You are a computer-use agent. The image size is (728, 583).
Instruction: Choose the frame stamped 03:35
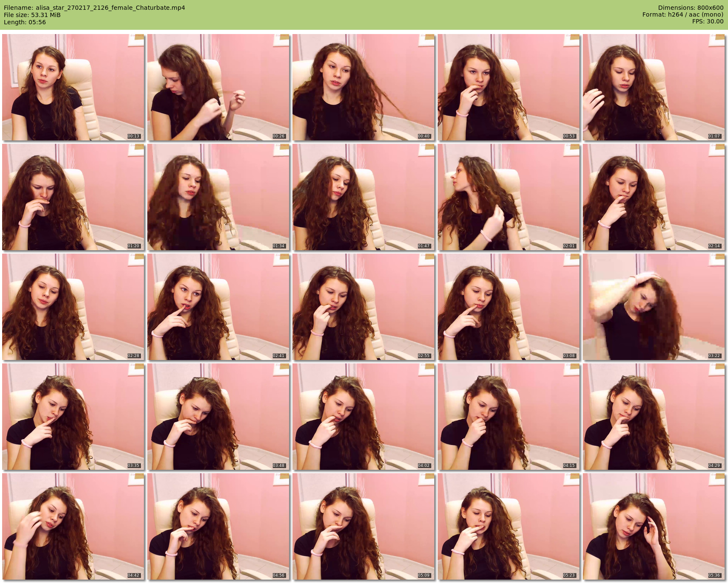click(73, 417)
